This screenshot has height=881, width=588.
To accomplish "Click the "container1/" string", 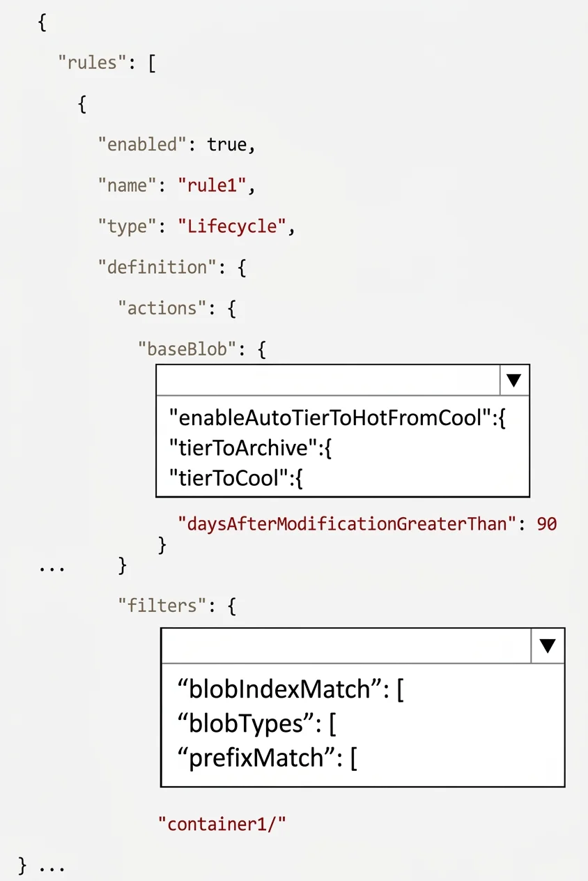I will 222,825.
